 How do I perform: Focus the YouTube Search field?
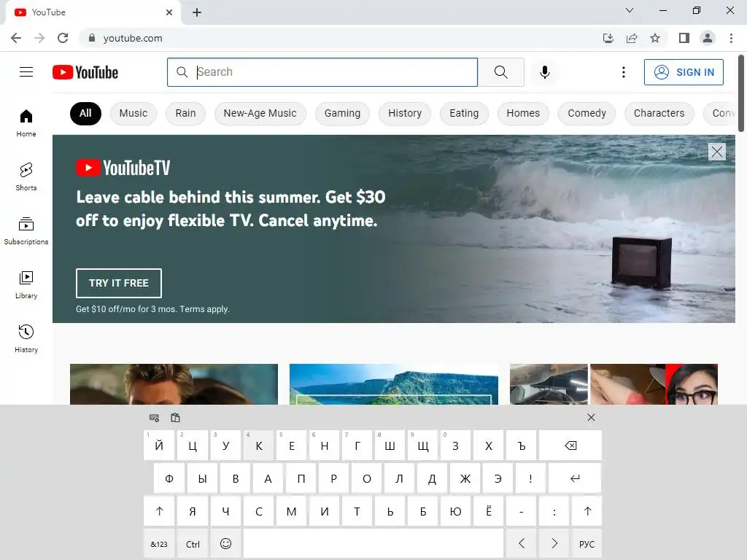coord(322,72)
